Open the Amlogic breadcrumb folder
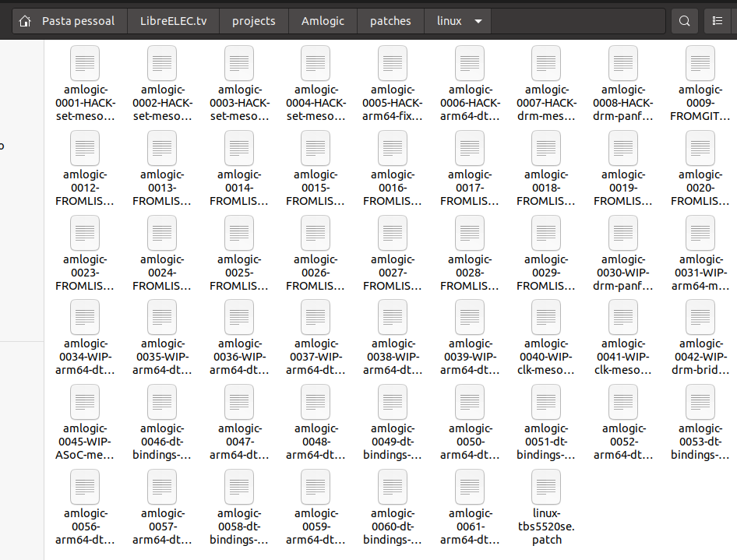 click(x=323, y=21)
